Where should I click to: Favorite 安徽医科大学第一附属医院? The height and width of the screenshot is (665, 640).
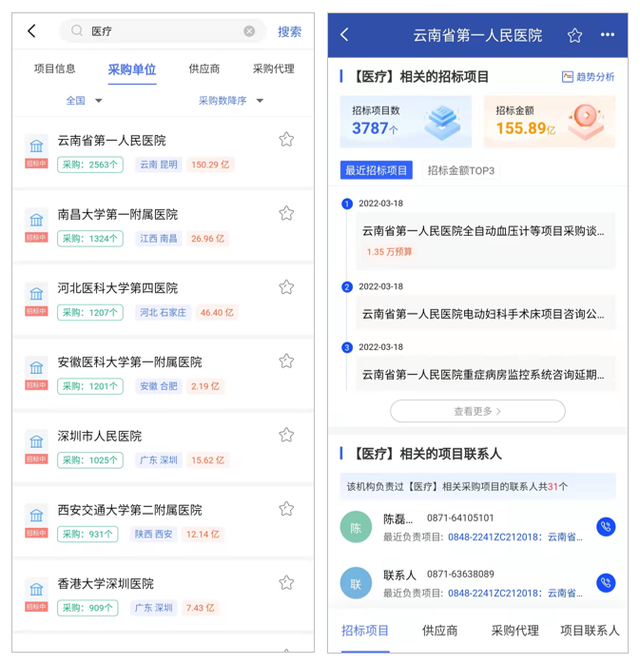click(286, 361)
